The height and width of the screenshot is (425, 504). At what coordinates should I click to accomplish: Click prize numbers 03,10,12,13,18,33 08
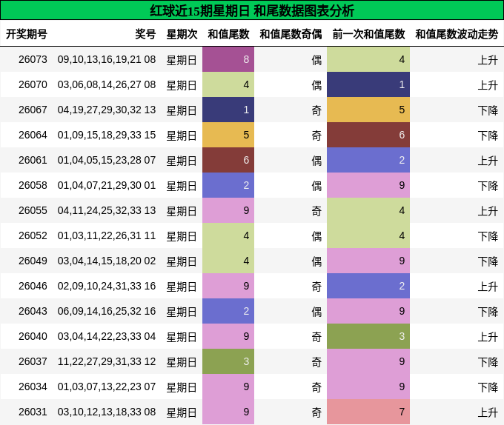click(x=107, y=412)
